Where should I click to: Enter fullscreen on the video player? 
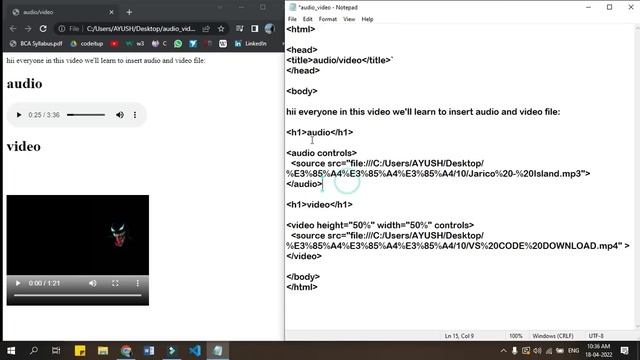115,283
